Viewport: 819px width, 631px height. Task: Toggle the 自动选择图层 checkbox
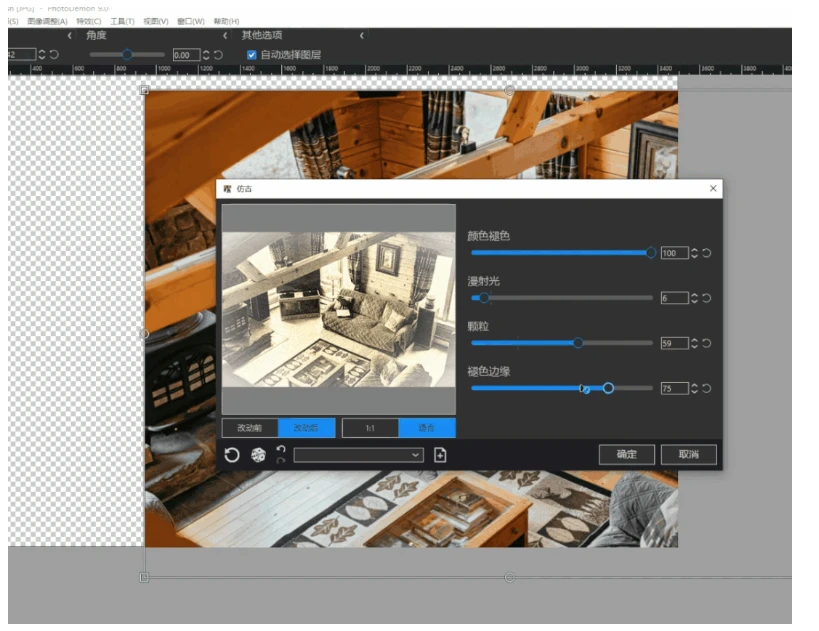click(251, 55)
